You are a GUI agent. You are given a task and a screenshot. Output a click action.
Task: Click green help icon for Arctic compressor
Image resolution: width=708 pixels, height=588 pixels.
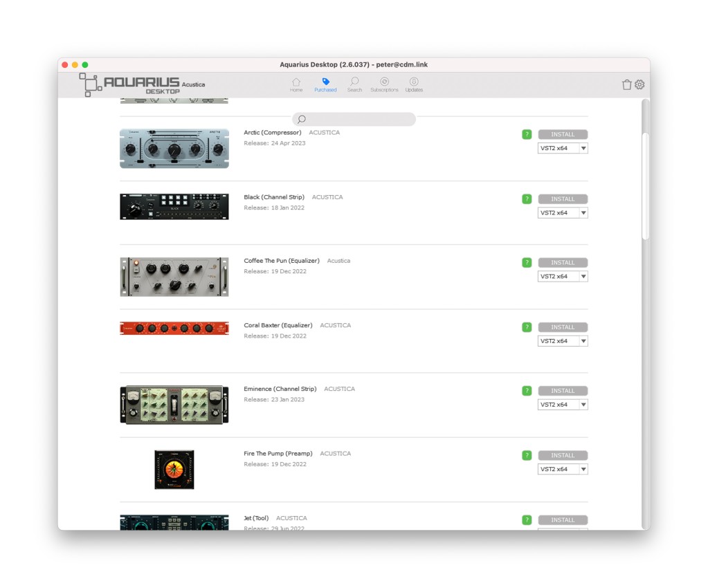click(527, 135)
